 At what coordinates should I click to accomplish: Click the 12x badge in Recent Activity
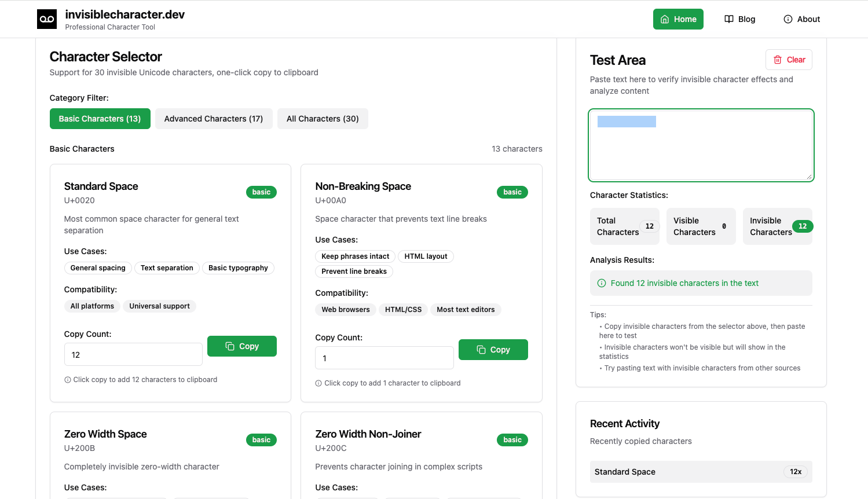796,472
